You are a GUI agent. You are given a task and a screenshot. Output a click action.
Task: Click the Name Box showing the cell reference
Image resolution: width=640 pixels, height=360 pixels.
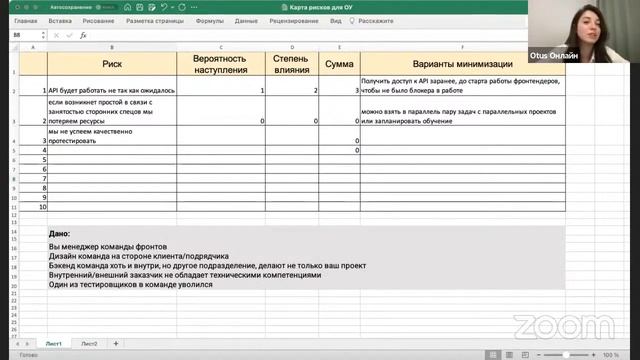24,35
